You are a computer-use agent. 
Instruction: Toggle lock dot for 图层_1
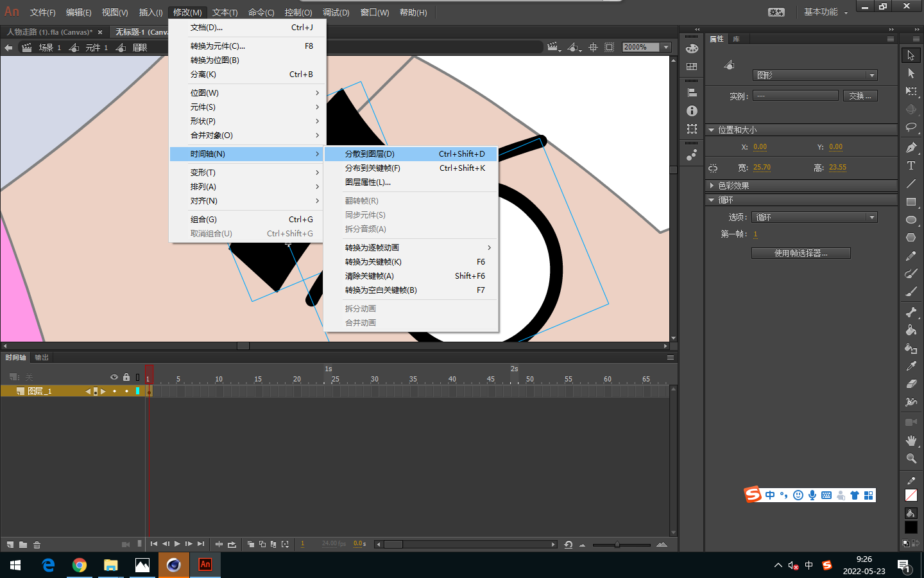click(x=126, y=391)
